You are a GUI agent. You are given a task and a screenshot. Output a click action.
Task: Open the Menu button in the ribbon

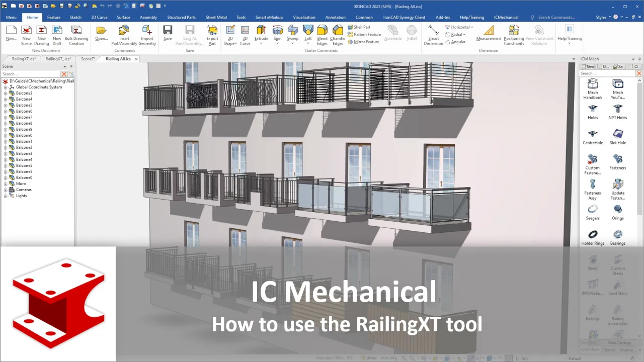point(11,17)
